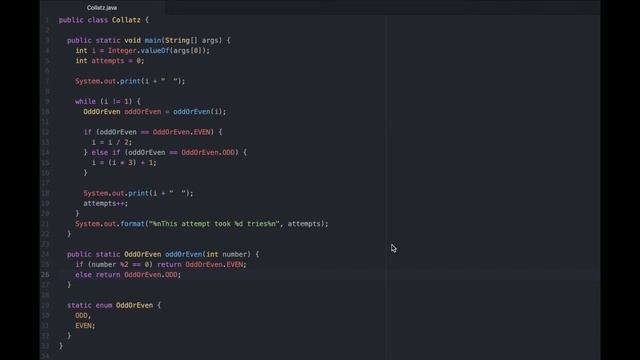Image resolution: width=640 pixels, height=360 pixels.
Task: Click the main method signature line
Action: 149,40
